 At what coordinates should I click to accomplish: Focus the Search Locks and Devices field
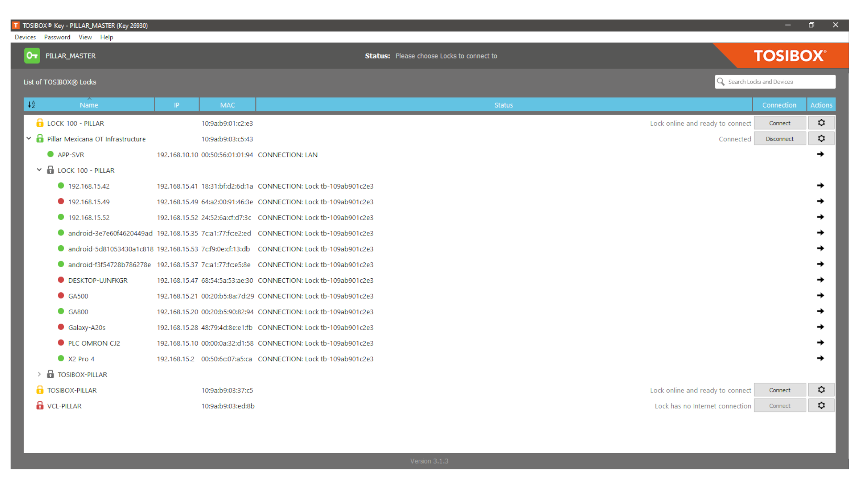pos(775,82)
